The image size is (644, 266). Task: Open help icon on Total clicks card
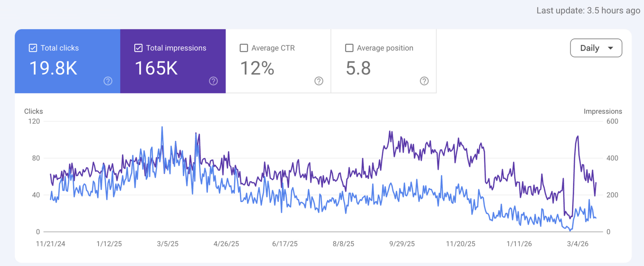tap(108, 81)
